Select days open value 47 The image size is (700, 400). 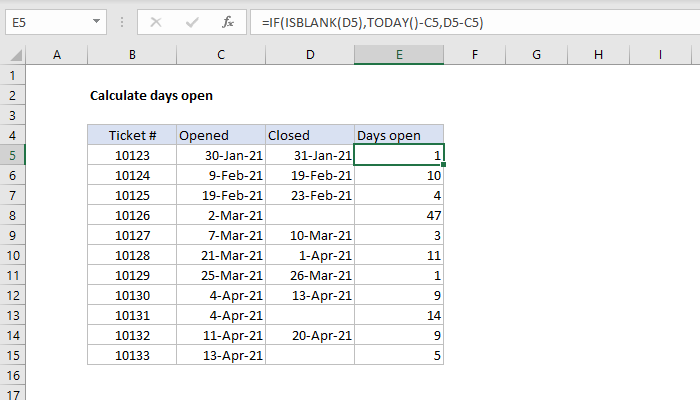(x=399, y=215)
